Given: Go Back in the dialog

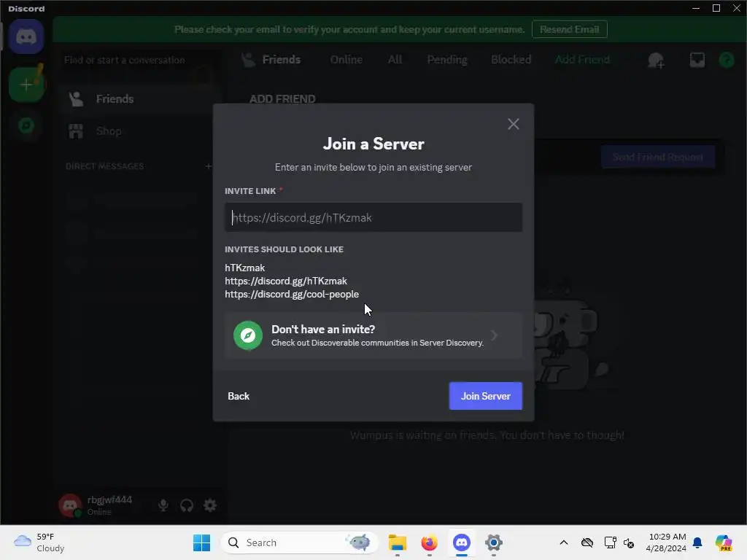Looking at the screenshot, I should tap(239, 396).
